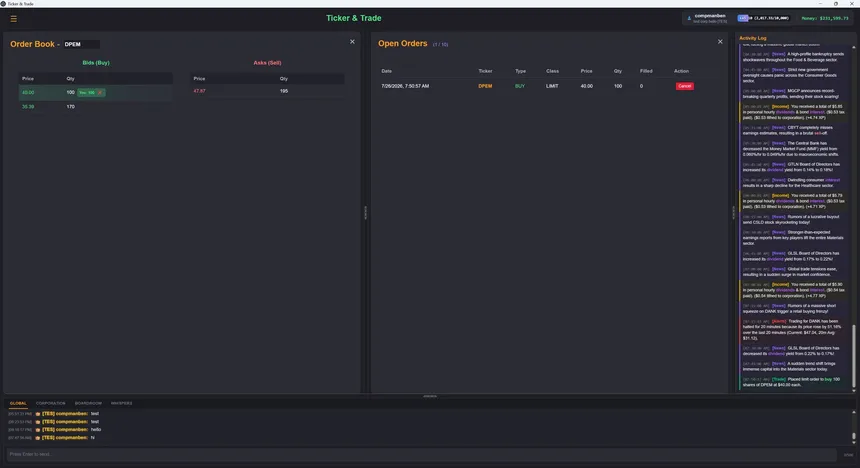
Task: Switch to the Corporation chat tab
Action: [50, 403]
